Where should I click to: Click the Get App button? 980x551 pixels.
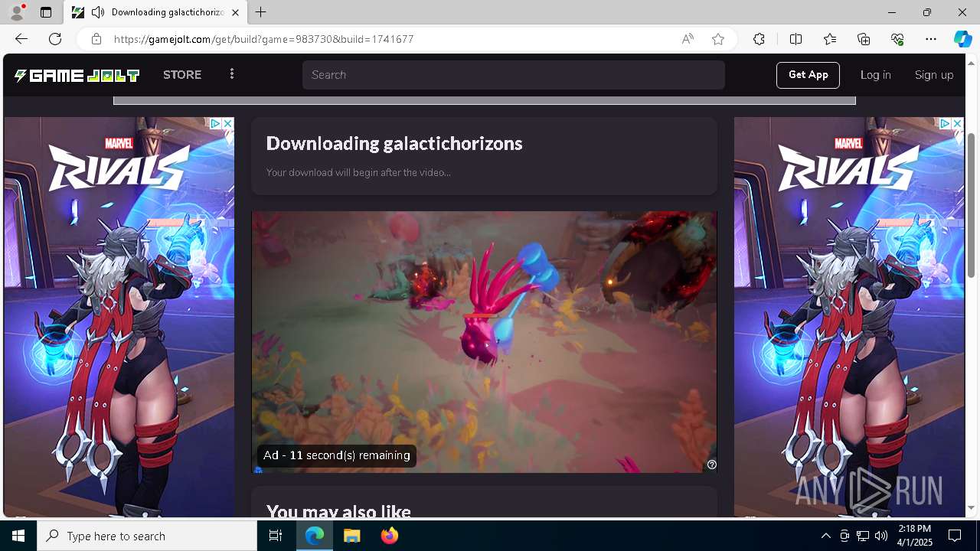point(808,75)
